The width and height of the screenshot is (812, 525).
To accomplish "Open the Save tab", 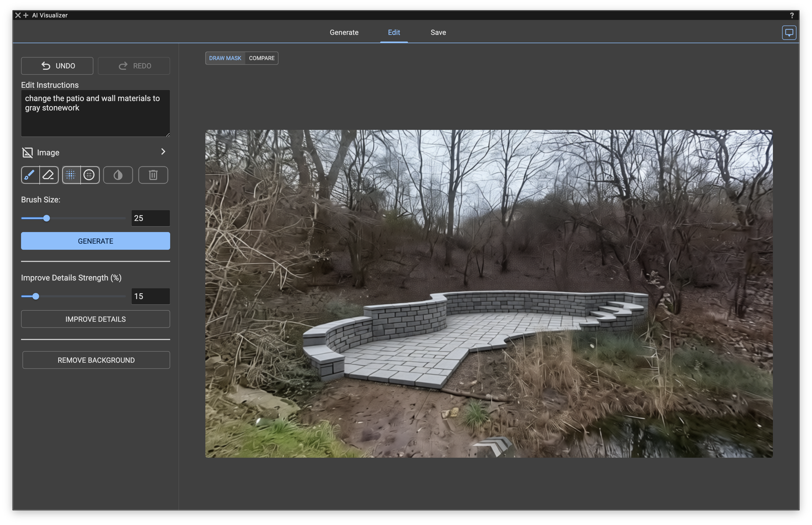I will point(438,32).
